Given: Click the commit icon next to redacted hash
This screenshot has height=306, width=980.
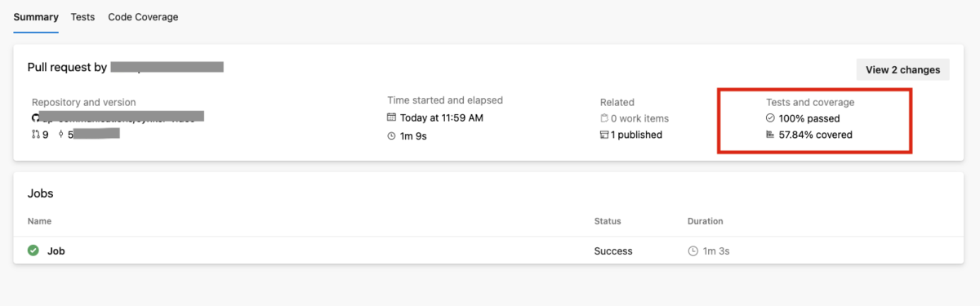Looking at the screenshot, I should coord(61,134).
